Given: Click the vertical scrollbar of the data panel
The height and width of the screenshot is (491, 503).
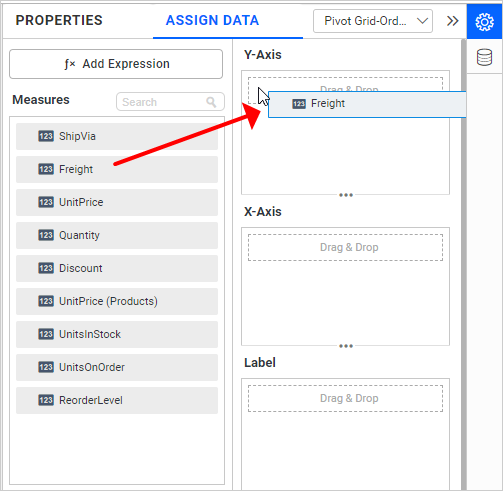Looking at the screenshot, I should (463, 263).
